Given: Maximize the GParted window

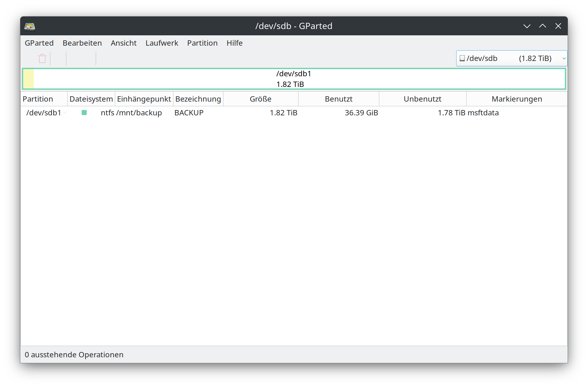Looking at the screenshot, I should point(542,26).
